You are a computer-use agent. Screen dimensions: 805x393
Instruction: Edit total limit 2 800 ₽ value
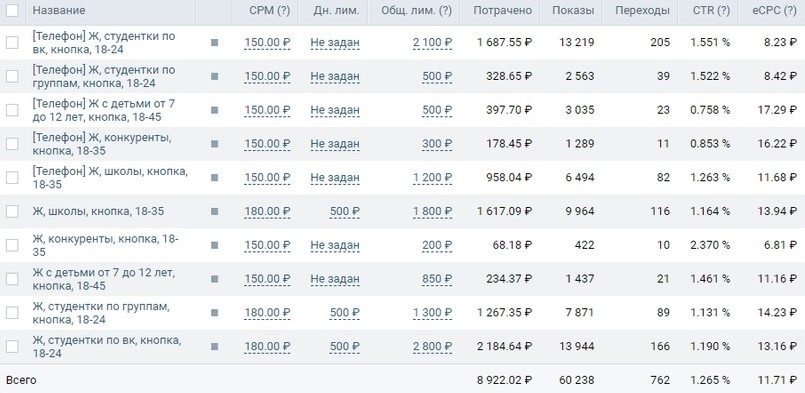[x=432, y=346]
